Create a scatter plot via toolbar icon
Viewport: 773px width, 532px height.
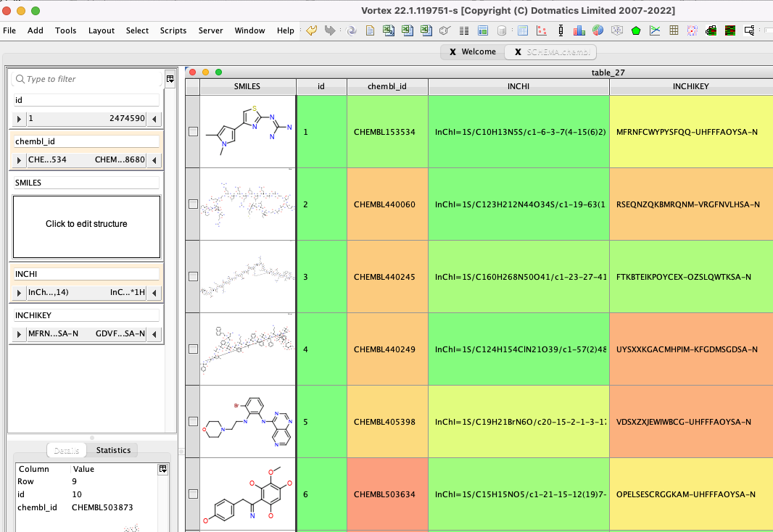click(x=541, y=30)
